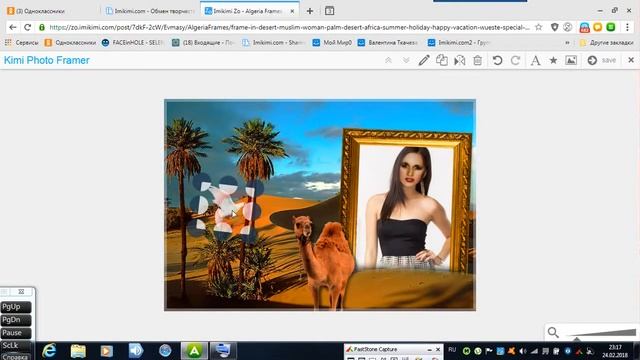Click the save text label

click(x=609, y=60)
